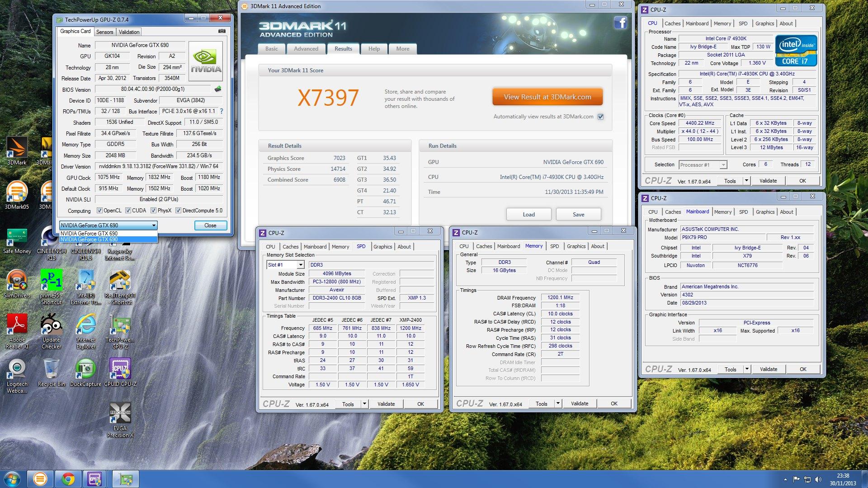Click Physics Score value 14714
The image size is (868, 488).
(x=338, y=169)
